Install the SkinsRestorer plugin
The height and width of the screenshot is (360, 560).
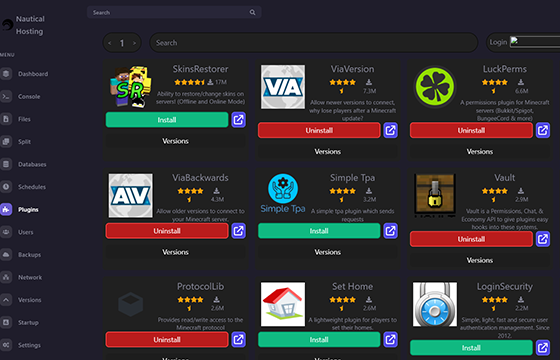167,120
